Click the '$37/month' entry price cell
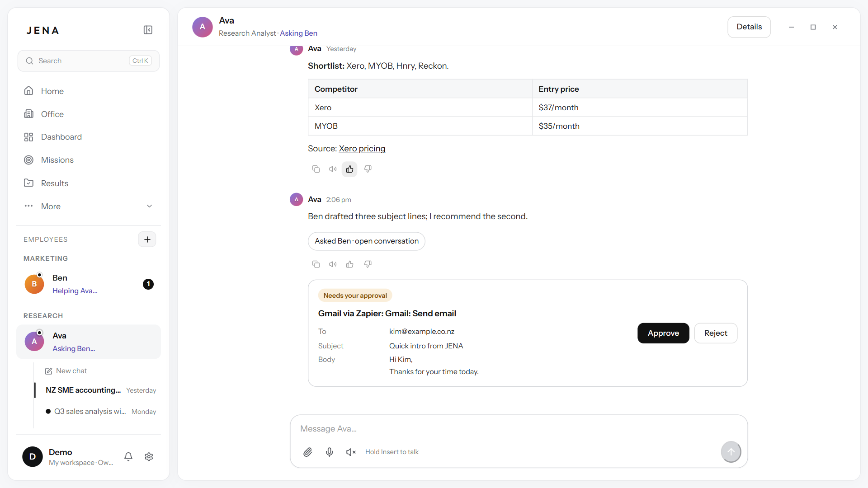 click(x=640, y=108)
